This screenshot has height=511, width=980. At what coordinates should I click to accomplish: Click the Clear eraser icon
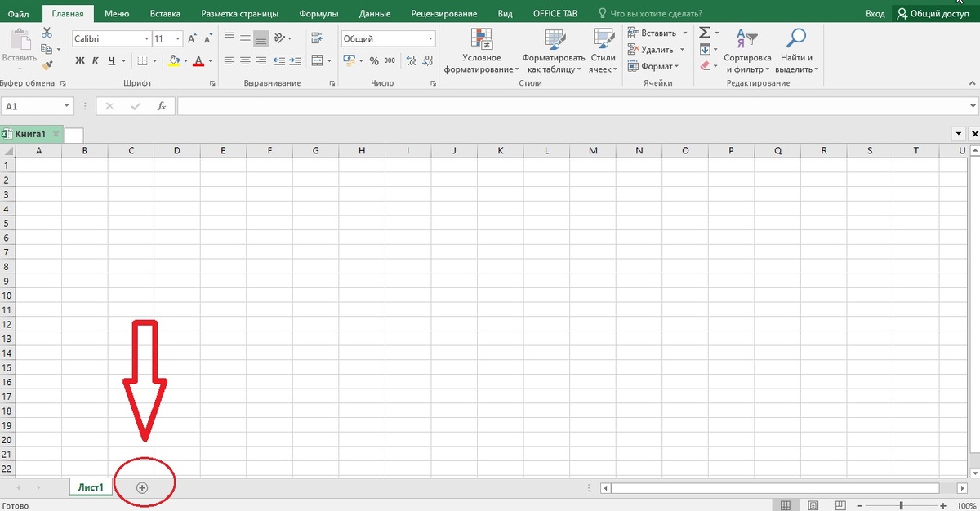[x=705, y=65]
